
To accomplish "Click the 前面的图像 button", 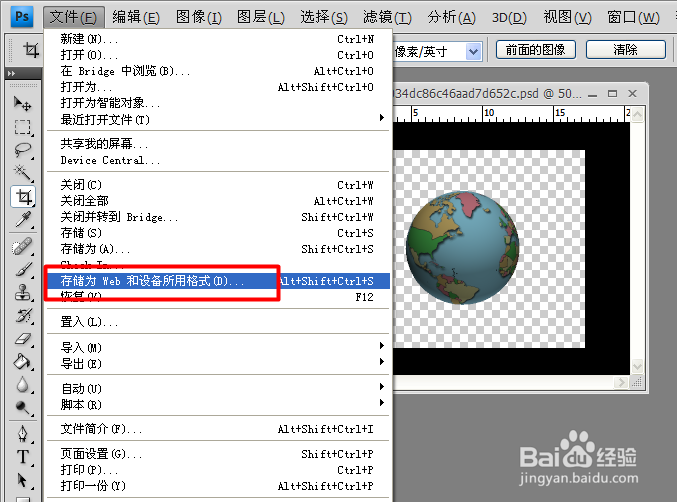I will coord(535,50).
